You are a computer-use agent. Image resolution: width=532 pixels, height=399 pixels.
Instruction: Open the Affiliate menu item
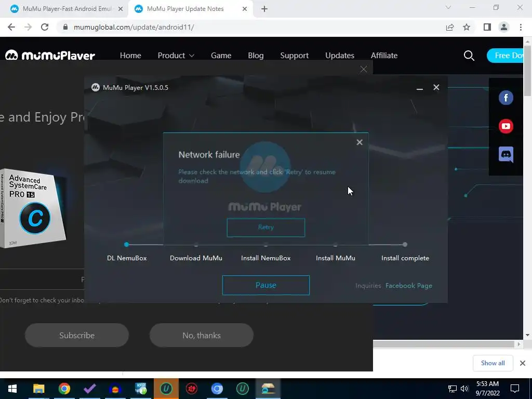coord(384,55)
